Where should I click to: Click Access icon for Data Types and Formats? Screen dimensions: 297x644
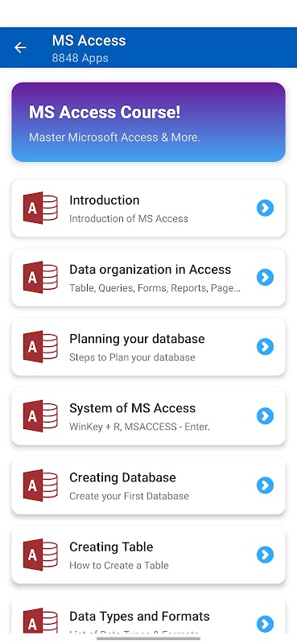(x=40, y=621)
